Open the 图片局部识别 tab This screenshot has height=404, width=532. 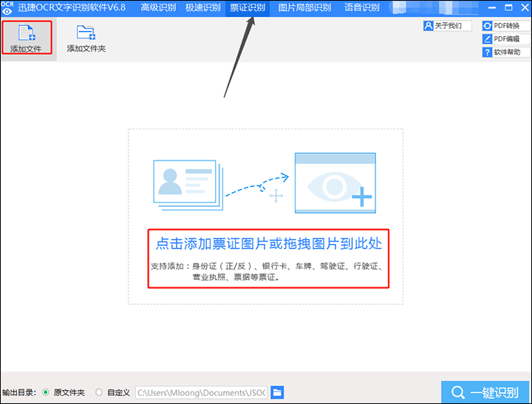(304, 7)
